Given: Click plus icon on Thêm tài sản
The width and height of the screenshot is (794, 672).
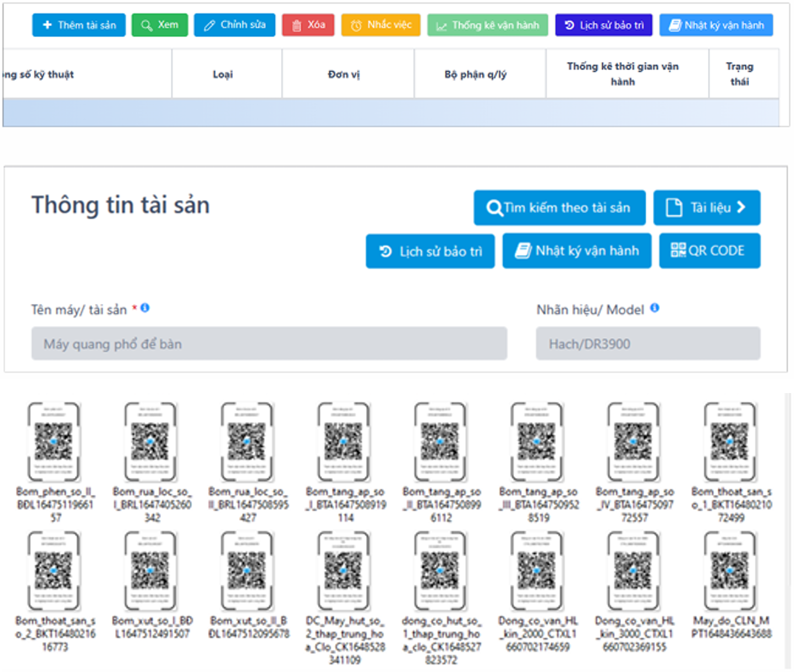Looking at the screenshot, I should click(x=47, y=25).
